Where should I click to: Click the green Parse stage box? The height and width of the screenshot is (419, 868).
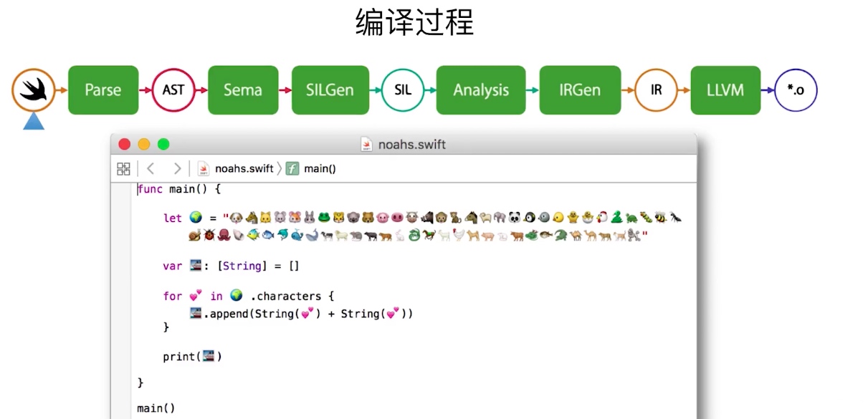pyautogui.click(x=103, y=90)
